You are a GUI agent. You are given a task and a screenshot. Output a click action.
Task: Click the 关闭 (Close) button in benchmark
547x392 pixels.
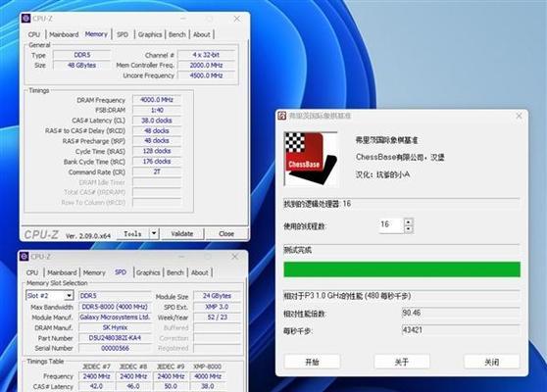click(x=492, y=362)
